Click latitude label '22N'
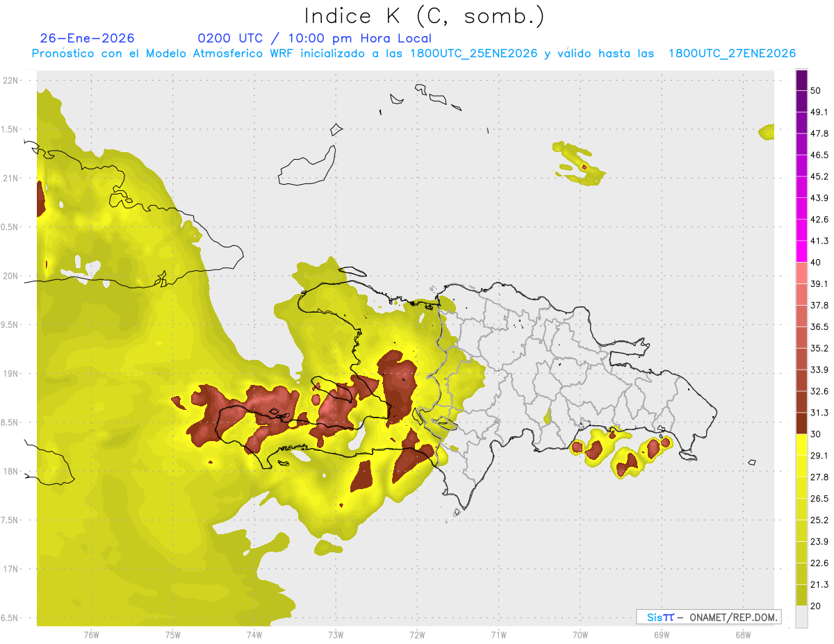Viewport: 834px width, 644px height. coord(10,81)
